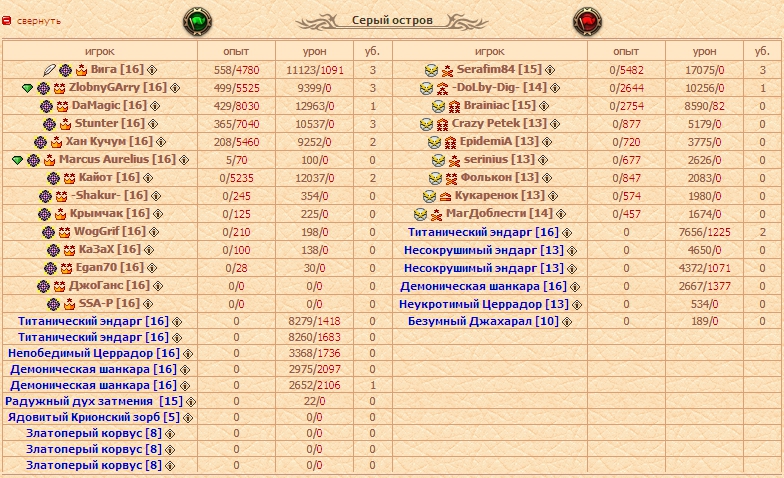This screenshot has width=784, height=478.
Task: Open info icon next to DaMagic [16]
Action: click(x=155, y=106)
